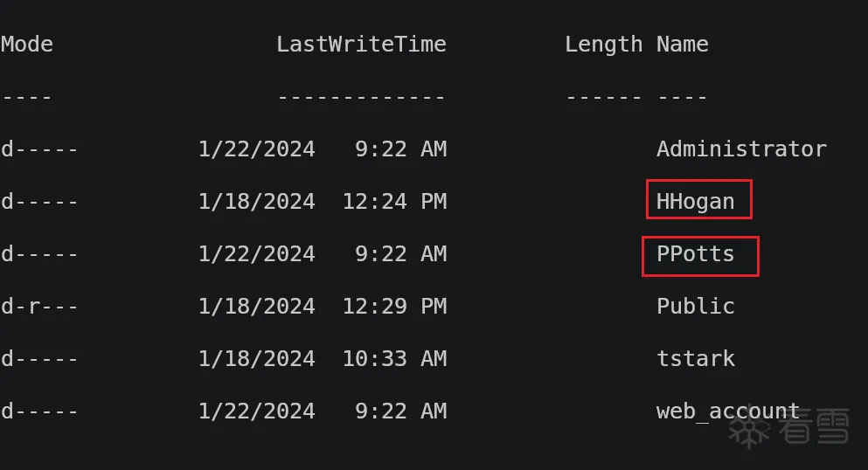Click the 9:22 AM time on PPotts row
868x470 pixels.
pyautogui.click(x=401, y=254)
